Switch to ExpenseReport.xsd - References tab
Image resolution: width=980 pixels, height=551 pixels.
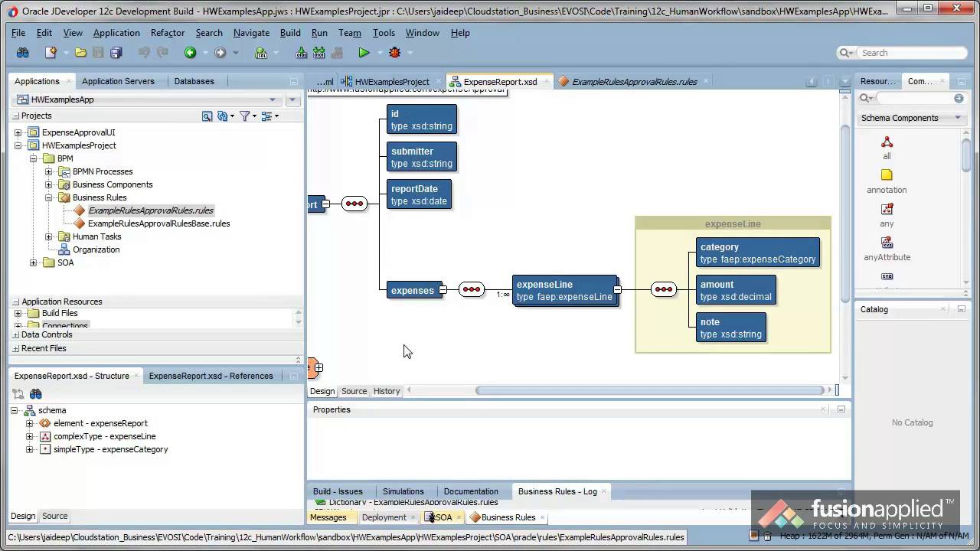coord(211,376)
